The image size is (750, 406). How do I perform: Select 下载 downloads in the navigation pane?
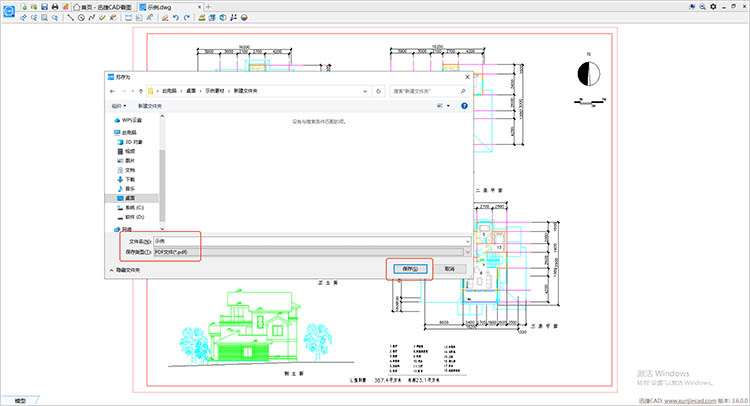point(126,179)
